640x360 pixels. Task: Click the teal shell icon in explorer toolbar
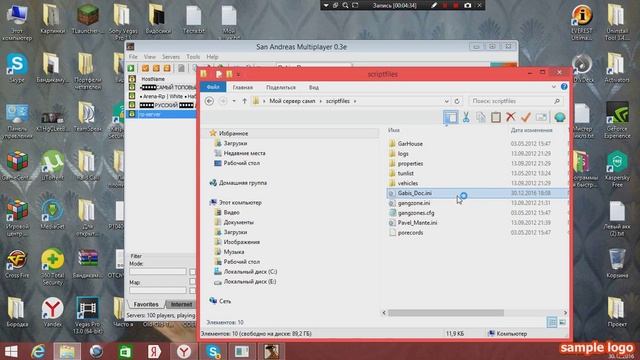coord(560,117)
